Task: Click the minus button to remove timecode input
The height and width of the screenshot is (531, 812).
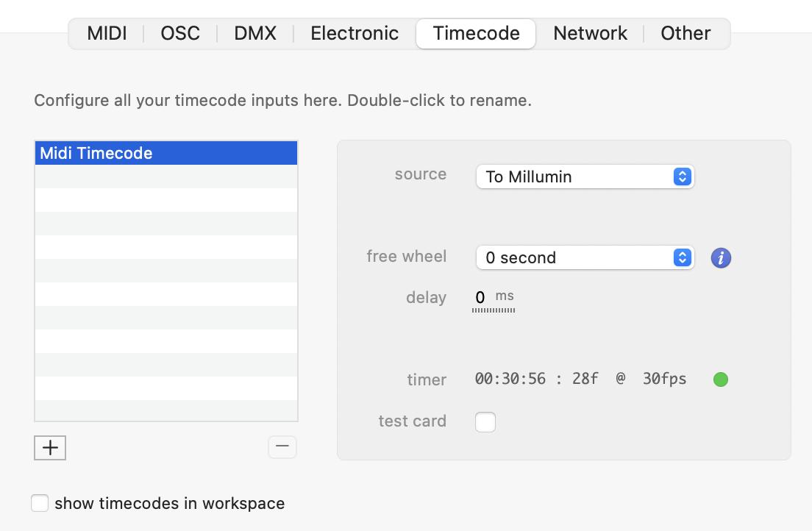Action: pos(282,446)
